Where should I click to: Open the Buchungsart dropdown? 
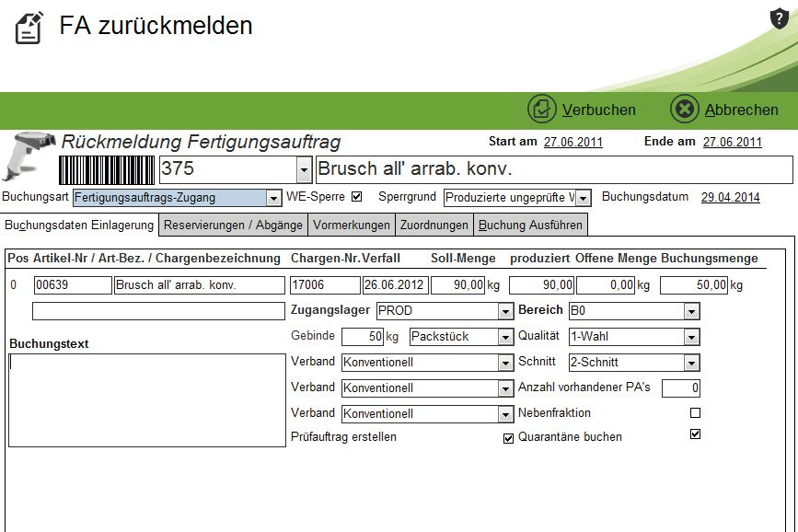pyautogui.click(x=273, y=198)
